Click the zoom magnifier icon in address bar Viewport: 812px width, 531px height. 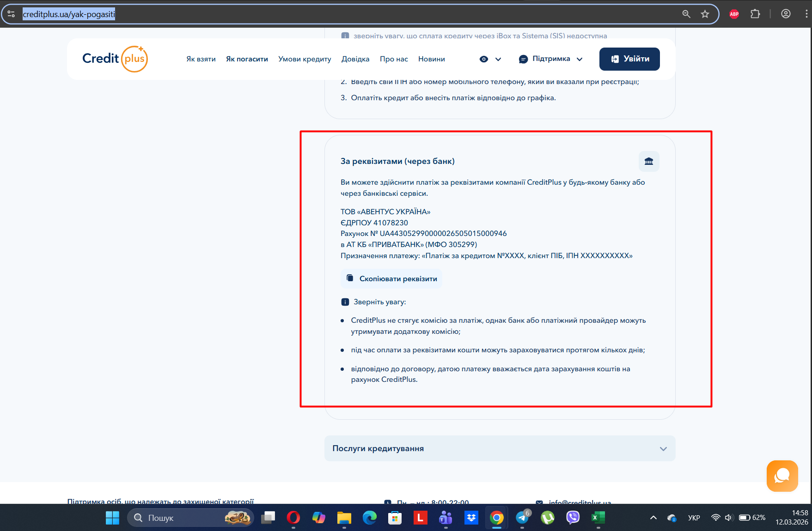[x=686, y=14]
